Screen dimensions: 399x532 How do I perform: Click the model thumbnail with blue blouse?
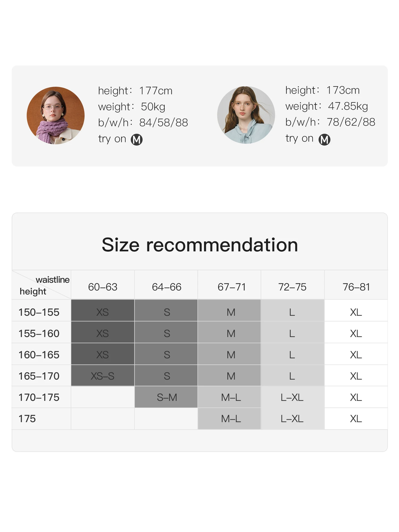pyautogui.click(x=246, y=115)
